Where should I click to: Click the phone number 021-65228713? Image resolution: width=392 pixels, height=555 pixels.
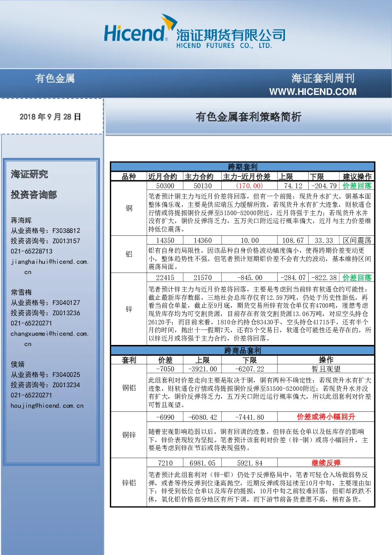(x=32, y=251)
